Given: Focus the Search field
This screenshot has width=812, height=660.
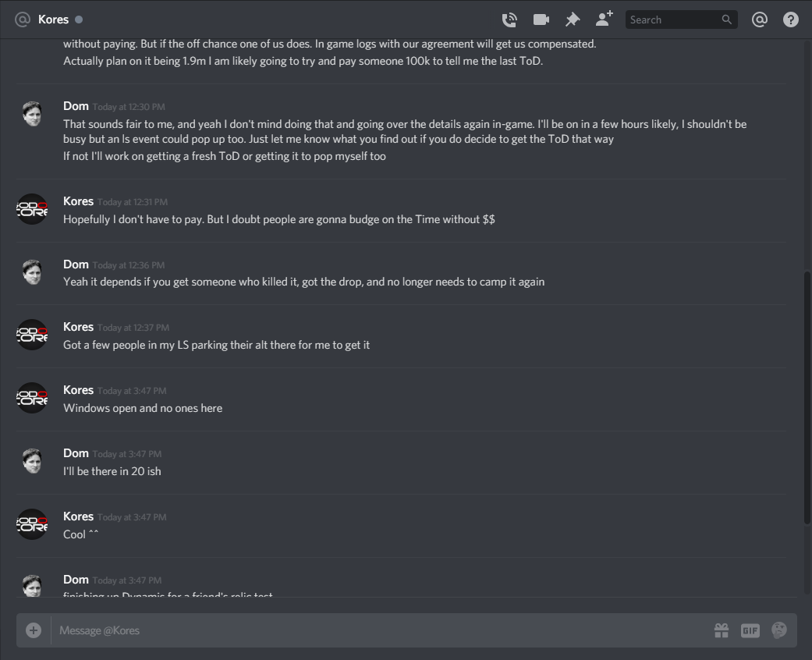Looking at the screenshot, I should tap(682, 20).
